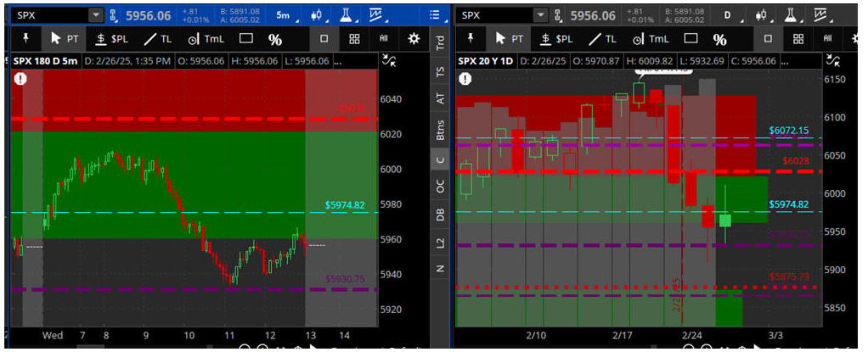Screen dimensions: 868x352
Task: Open the Patterns icon in right chart
Action: pos(820,14)
